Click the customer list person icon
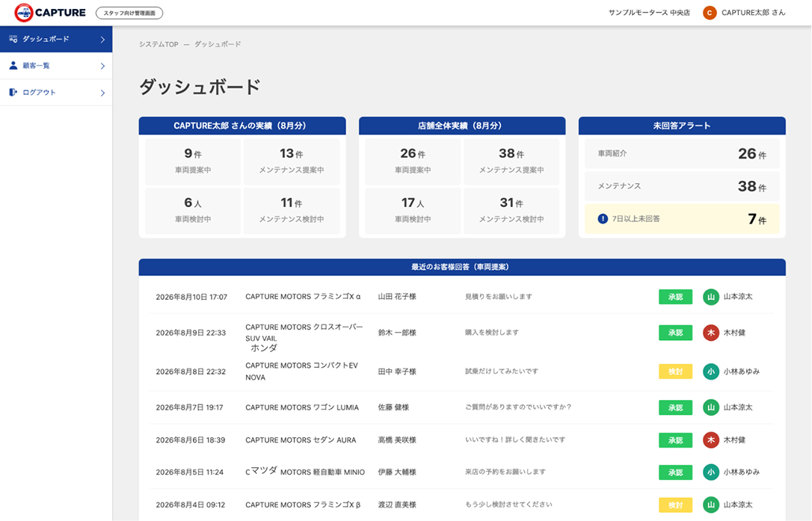 coord(13,65)
